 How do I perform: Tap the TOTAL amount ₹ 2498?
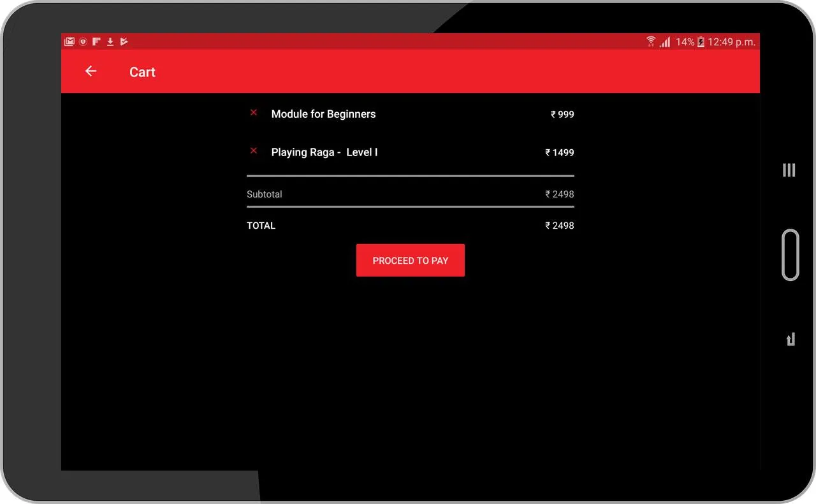(559, 225)
